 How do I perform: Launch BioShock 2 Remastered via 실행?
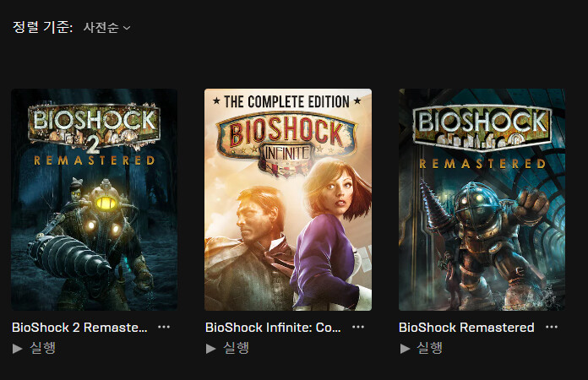pos(43,348)
